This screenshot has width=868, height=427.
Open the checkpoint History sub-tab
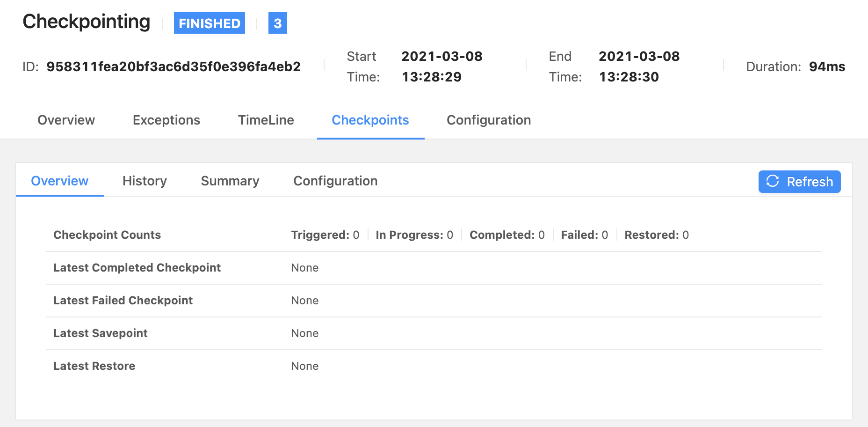click(145, 181)
